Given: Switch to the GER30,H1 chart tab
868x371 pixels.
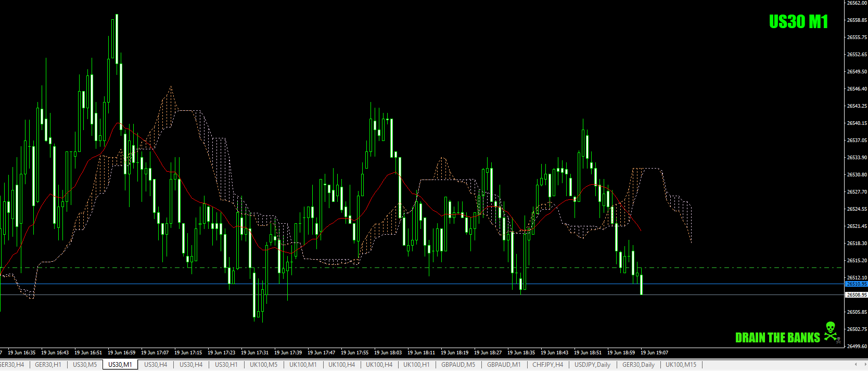Looking at the screenshot, I should (48, 365).
